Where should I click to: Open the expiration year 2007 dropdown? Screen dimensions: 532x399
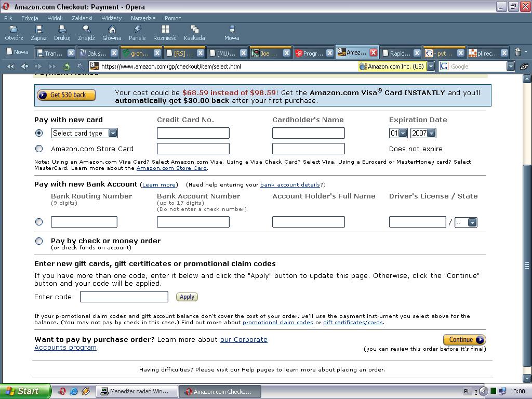pyautogui.click(x=423, y=133)
